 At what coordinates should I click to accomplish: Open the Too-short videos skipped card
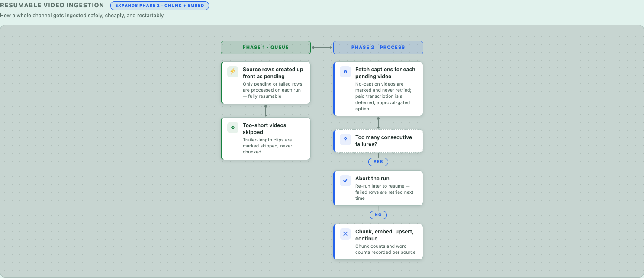266,138
